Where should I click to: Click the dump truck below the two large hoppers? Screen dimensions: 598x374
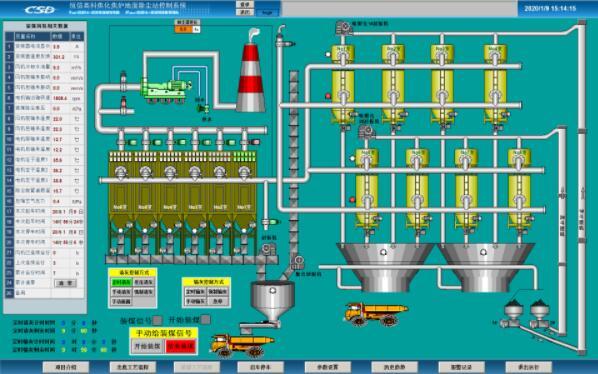(x=376, y=313)
